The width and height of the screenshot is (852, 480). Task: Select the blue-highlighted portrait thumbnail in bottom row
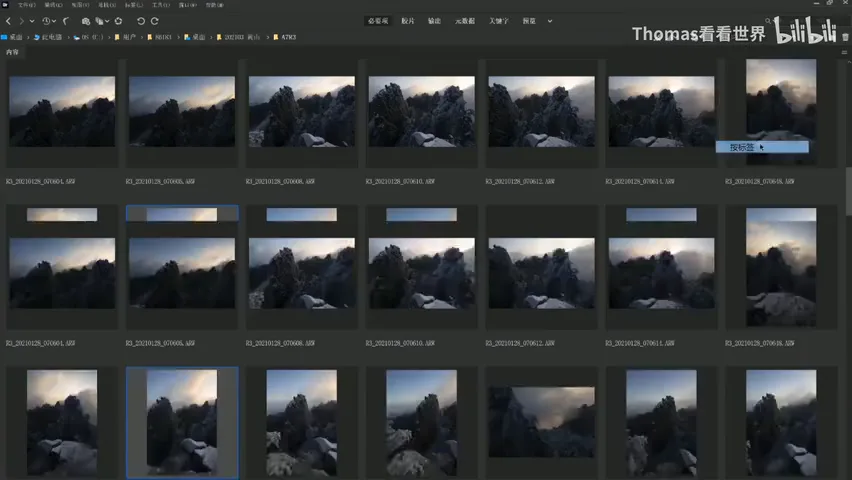click(x=182, y=423)
